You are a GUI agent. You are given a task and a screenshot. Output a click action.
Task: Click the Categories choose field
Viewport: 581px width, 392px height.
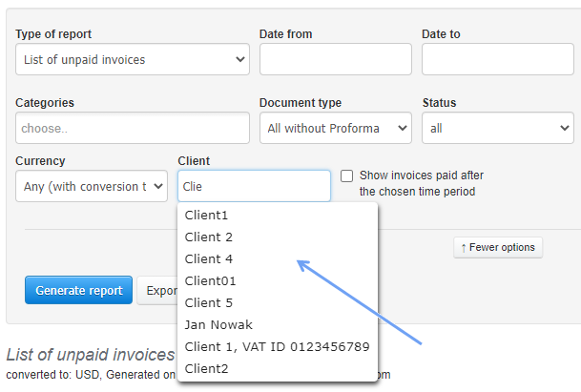132,128
